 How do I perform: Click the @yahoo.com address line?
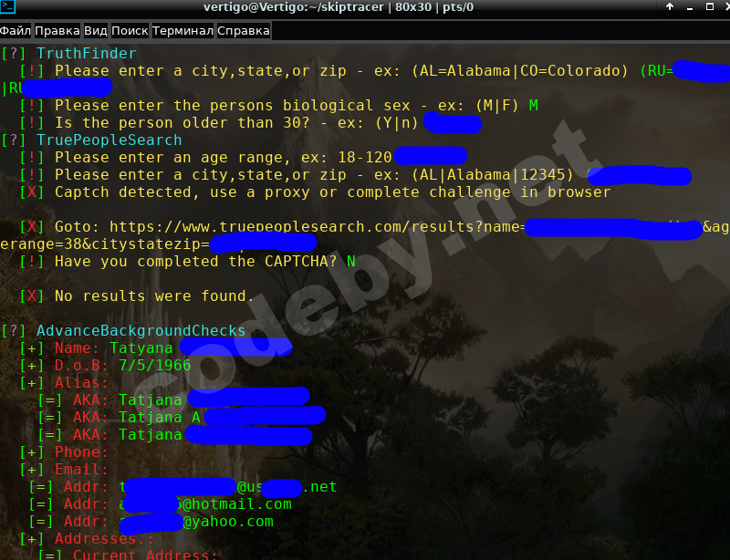(151, 522)
